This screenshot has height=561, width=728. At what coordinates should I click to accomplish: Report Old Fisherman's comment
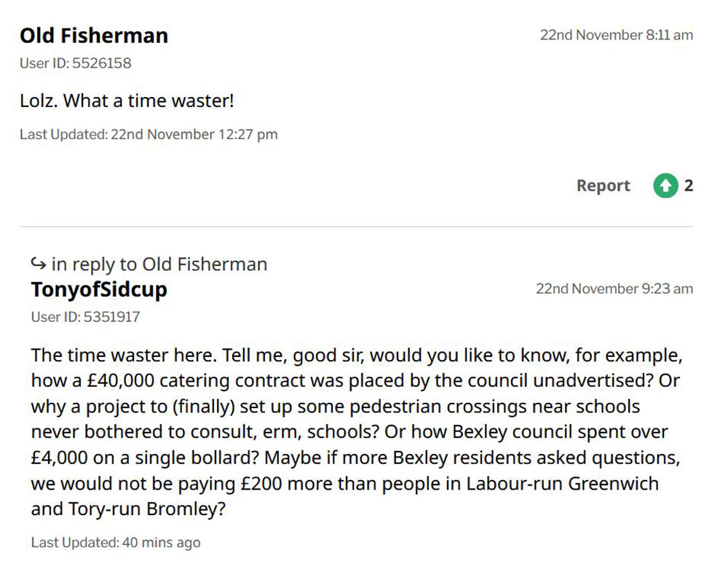(603, 186)
